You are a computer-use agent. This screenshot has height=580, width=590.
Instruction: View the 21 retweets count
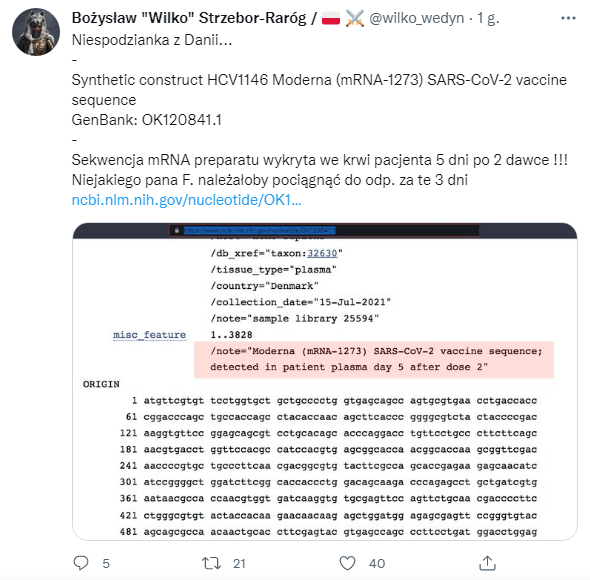coord(239,563)
